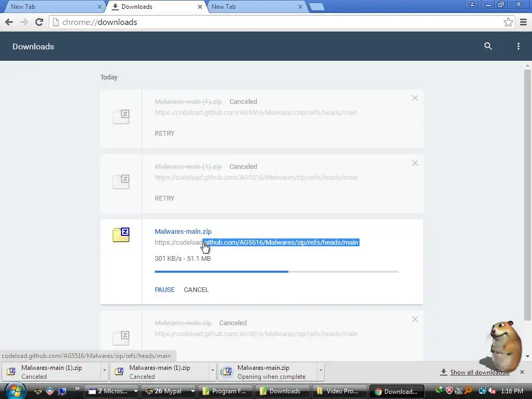
Task: Open the Program F... taskbar window
Action: click(225, 391)
